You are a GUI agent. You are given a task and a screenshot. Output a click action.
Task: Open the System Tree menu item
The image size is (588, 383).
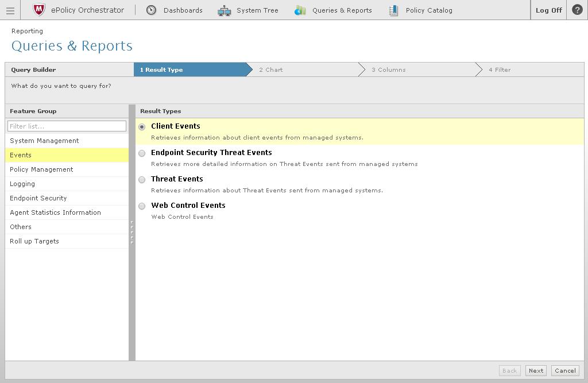[257, 10]
